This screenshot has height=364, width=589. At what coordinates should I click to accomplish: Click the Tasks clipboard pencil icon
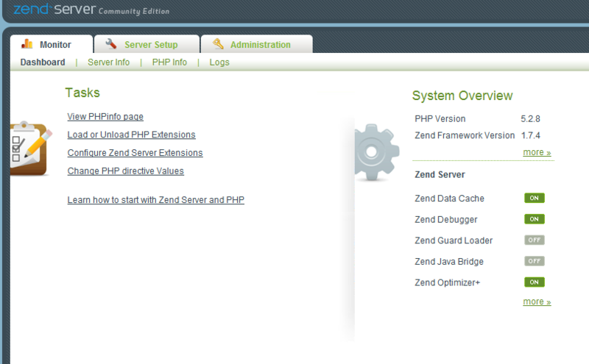pos(30,148)
